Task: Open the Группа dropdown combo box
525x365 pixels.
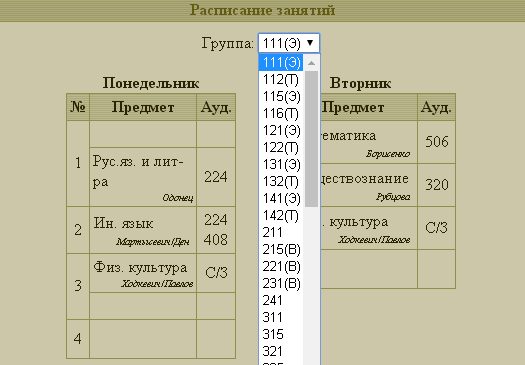Action: click(x=289, y=43)
